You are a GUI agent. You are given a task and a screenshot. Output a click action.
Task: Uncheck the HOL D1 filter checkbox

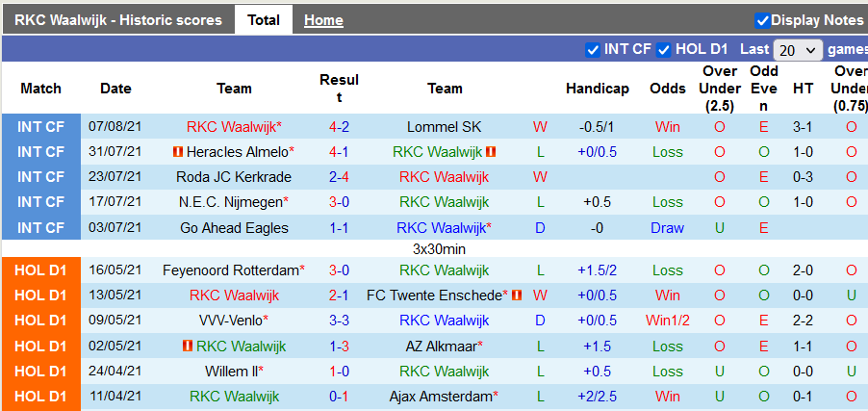[x=664, y=49]
